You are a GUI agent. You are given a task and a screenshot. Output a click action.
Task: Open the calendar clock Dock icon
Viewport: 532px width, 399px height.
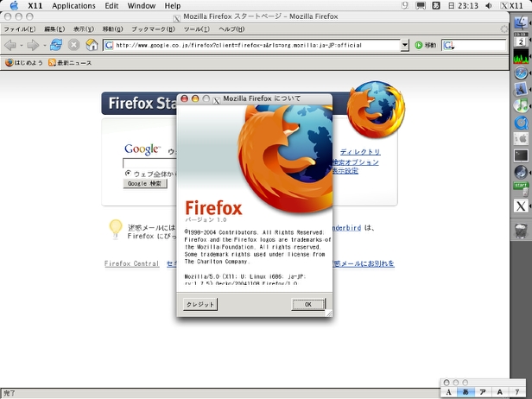tap(521, 40)
